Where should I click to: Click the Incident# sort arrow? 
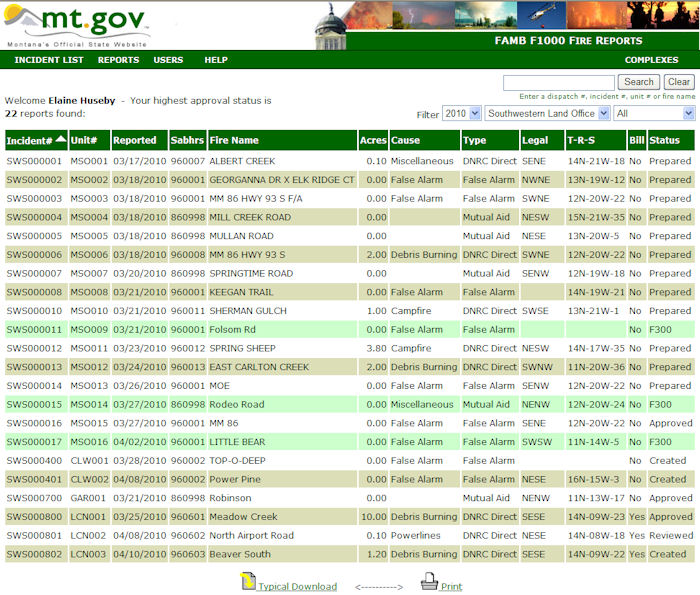pos(62,140)
